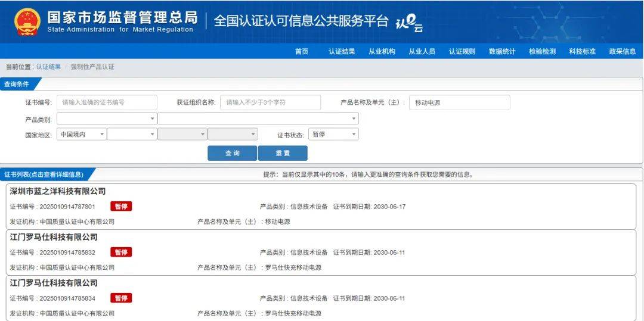The height and width of the screenshot is (321, 644).
Task: Open the 从业机构 menu
Action: [x=382, y=52]
